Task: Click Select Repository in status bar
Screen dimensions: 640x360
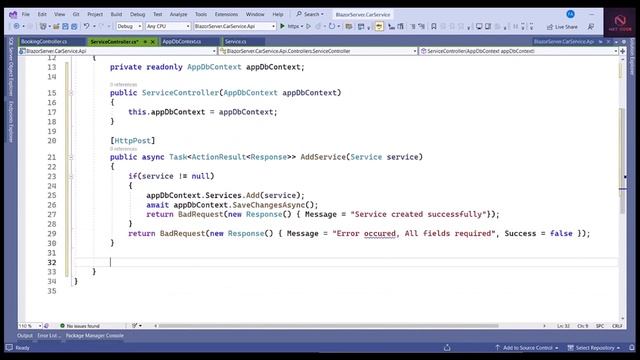Action: coord(594,348)
